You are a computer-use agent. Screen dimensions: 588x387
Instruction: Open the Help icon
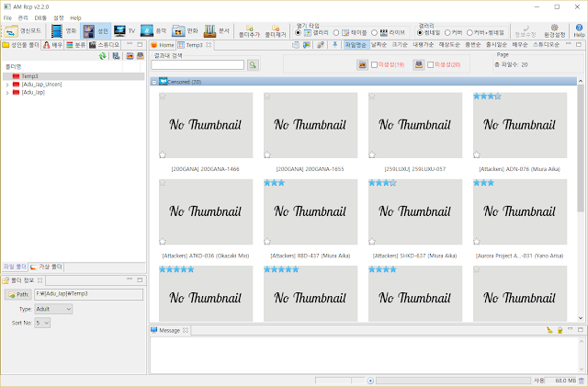coord(579,28)
